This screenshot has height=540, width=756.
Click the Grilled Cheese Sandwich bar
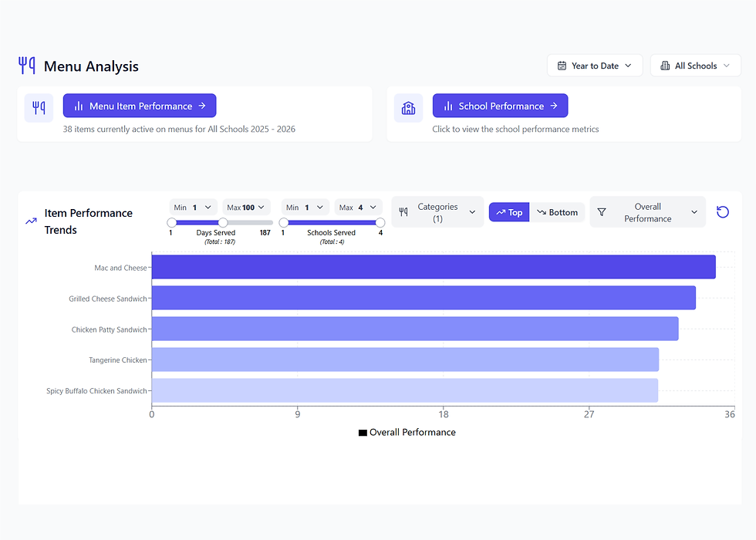[x=424, y=298]
